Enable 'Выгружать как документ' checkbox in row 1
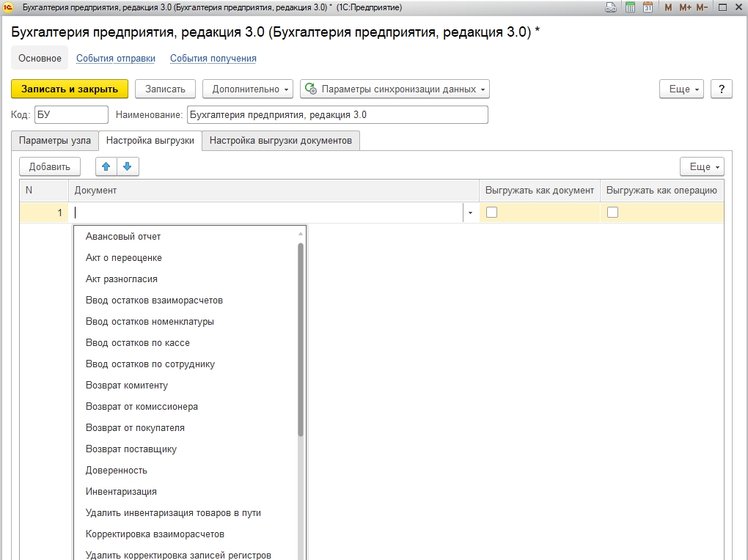 [492, 213]
